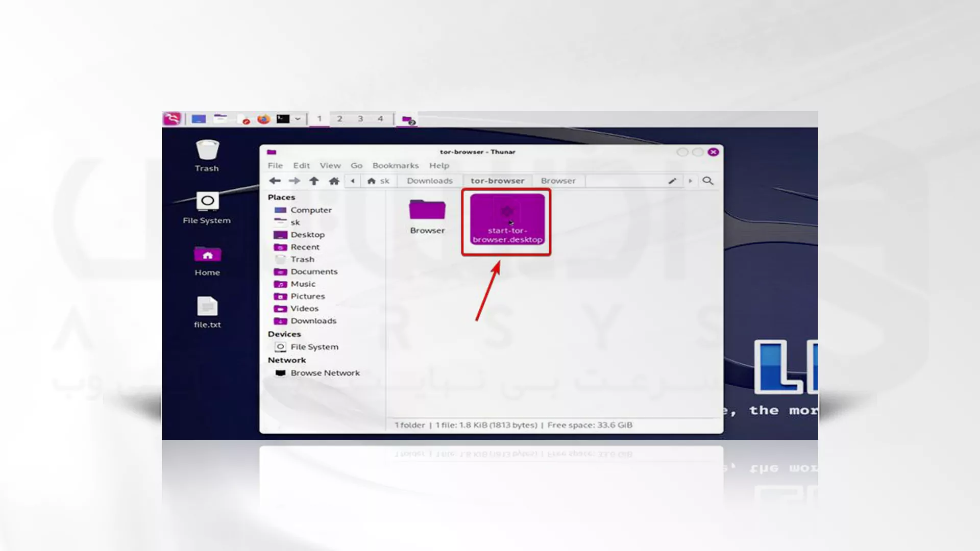Minimize the Thunar window
Image resolution: width=980 pixels, height=551 pixels.
click(682, 152)
